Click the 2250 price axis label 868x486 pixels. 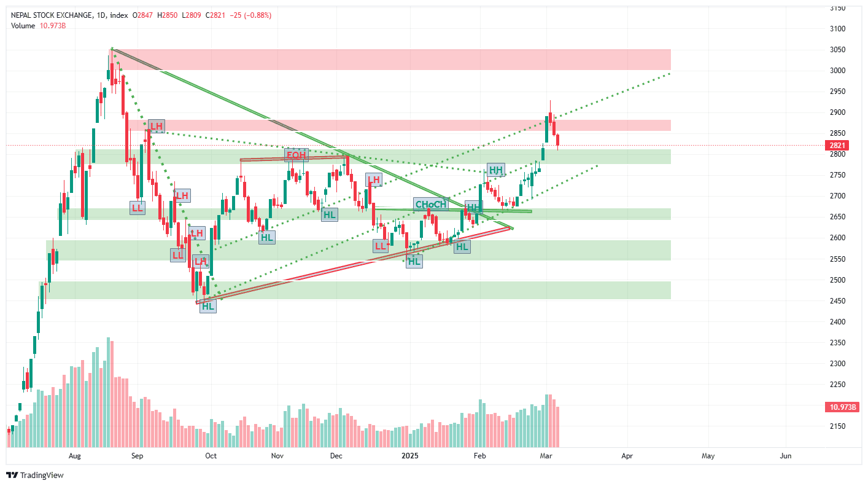[838, 385]
